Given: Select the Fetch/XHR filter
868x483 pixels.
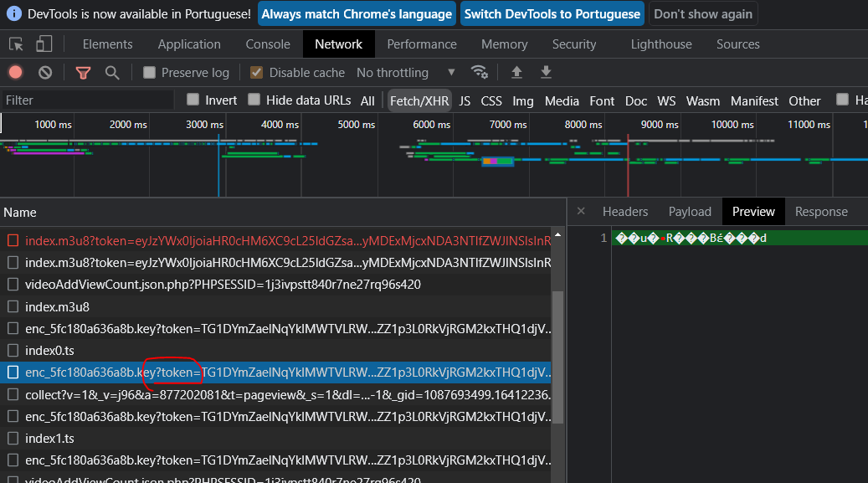Looking at the screenshot, I should 419,100.
